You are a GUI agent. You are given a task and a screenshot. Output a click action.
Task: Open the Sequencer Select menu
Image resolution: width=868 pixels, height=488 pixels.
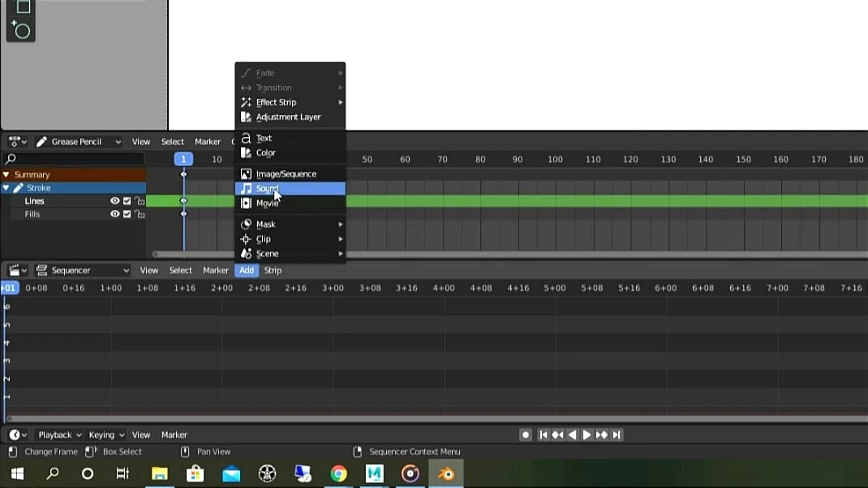point(180,270)
